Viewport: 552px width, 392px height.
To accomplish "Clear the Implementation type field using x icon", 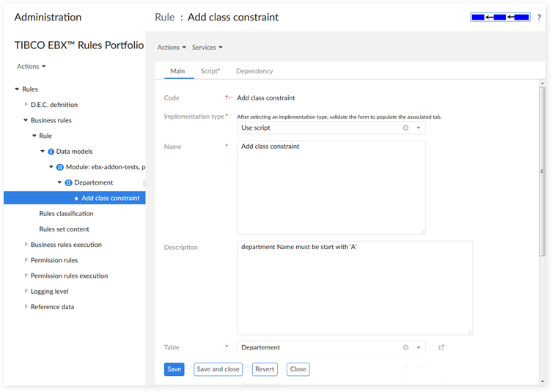I will click(405, 127).
